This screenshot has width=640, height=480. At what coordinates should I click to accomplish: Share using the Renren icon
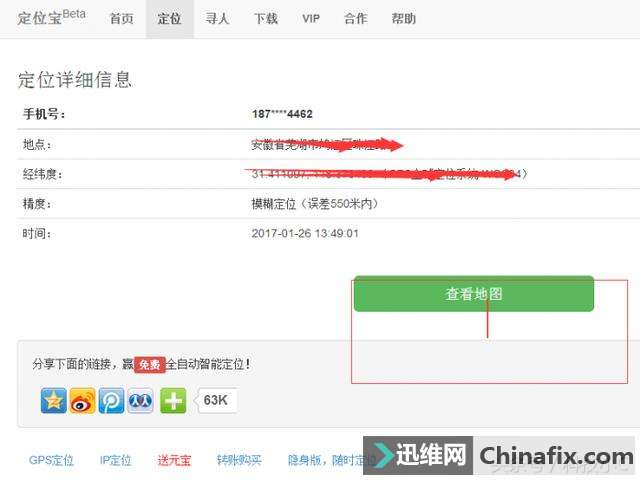[x=140, y=400]
